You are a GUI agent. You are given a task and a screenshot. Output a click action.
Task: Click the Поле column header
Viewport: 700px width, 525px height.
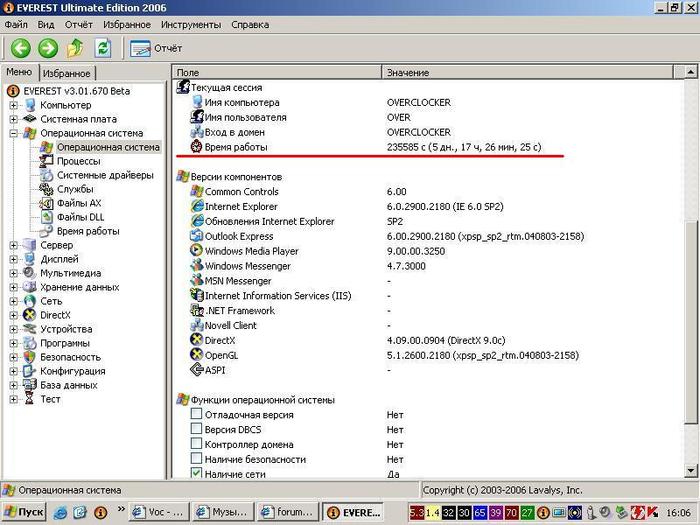[x=277, y=72]
